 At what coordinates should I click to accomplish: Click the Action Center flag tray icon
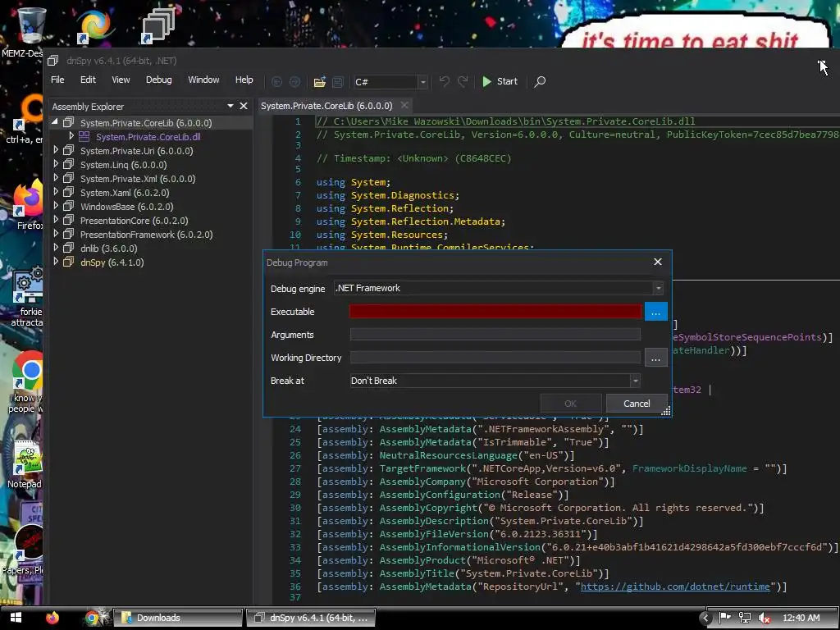pos(724,618)
